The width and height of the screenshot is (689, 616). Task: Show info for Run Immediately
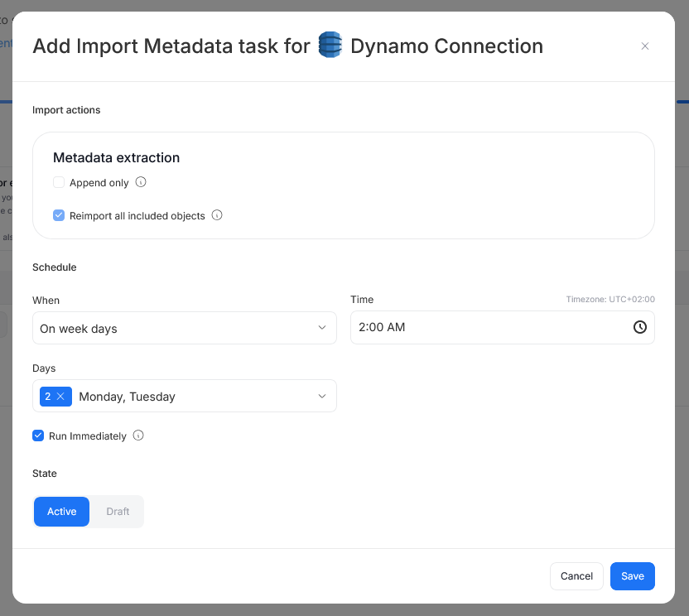pos(138,436)
